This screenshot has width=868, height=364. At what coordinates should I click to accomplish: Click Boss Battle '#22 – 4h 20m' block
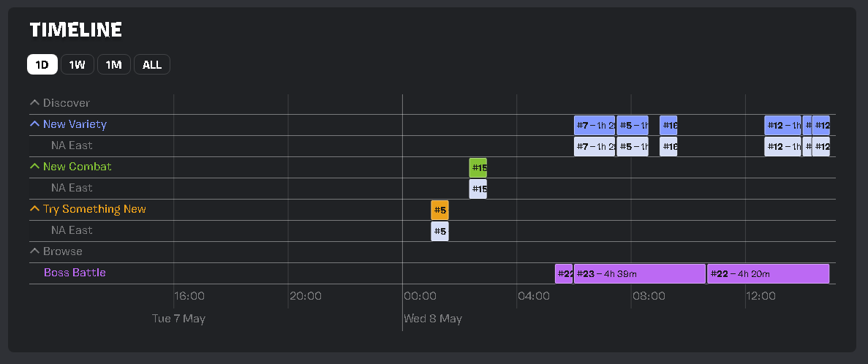[769, 274]
